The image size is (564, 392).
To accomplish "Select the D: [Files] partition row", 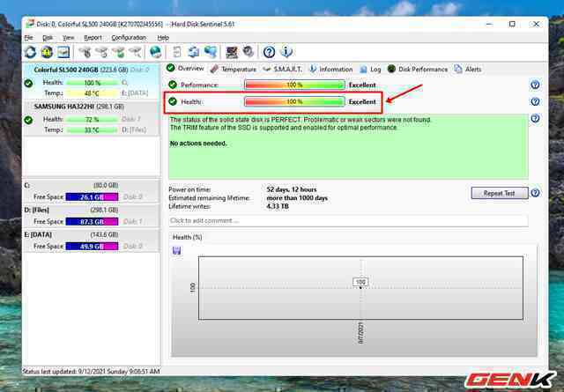I will (x=91, y=216).
